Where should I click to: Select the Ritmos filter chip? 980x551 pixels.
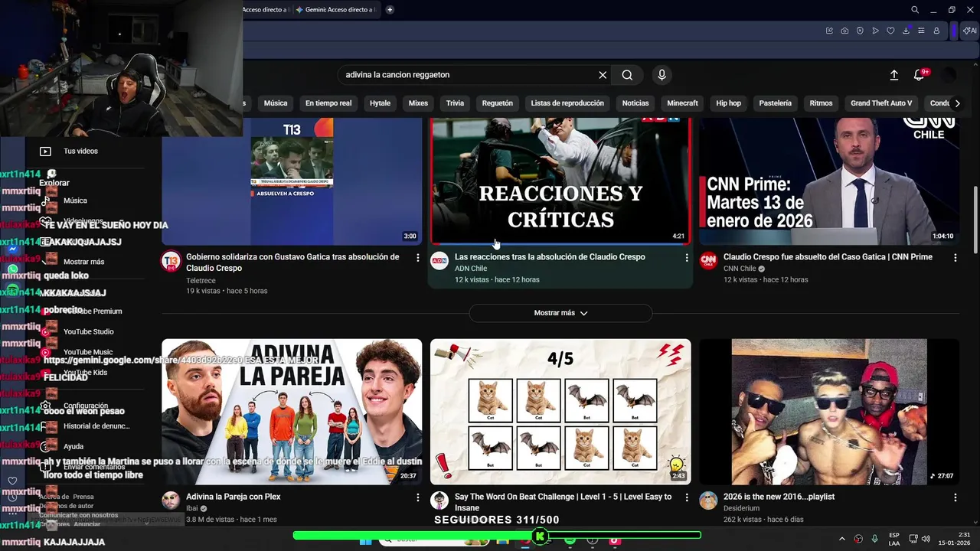pos(821,103)
